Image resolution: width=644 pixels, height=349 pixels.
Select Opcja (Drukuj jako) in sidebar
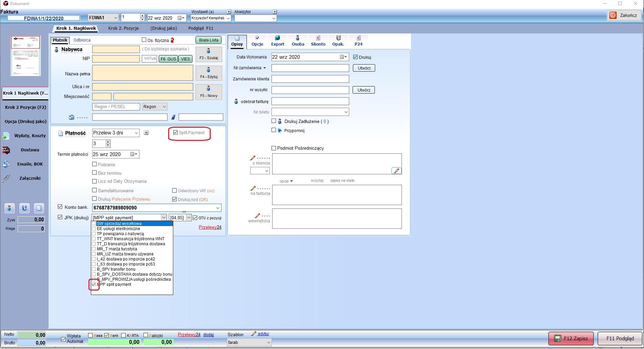coord(25,122)
